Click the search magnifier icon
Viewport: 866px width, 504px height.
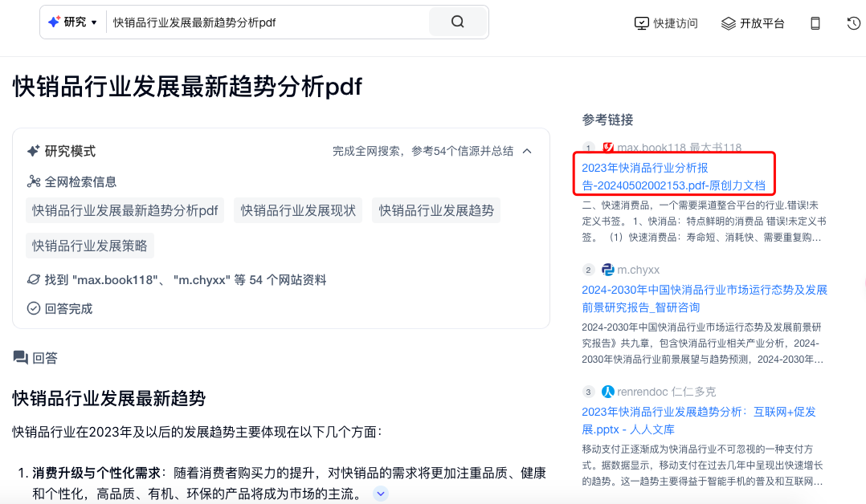tap(457, 22)
